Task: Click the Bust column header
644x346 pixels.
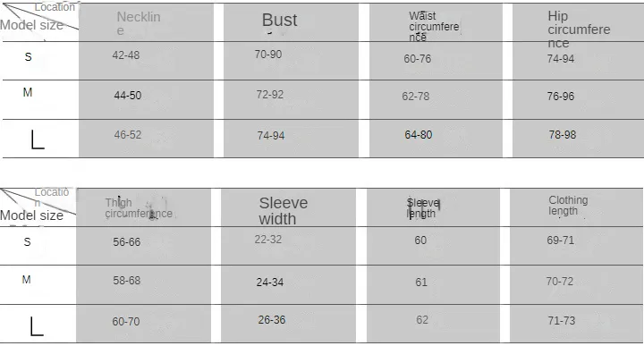Action: (x=279, y=20)
